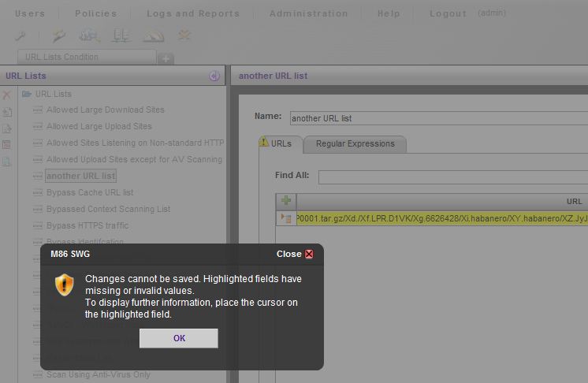Collapse the URL Lists panel with arrow icon
Image resolution: width=588 pixels, height=383 pixels.
[x=214, y=76]
